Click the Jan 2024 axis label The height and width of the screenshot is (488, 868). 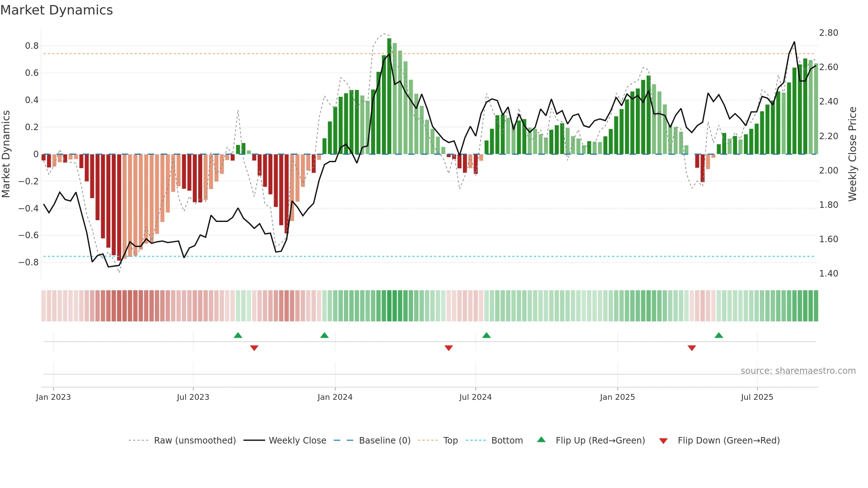click(335, 397)
